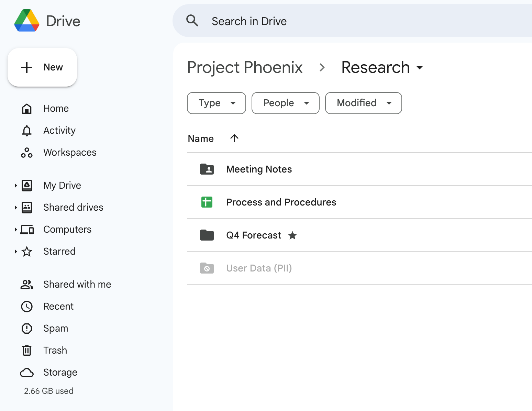Select the User Data (PII) row
The width and height of the screenshot is (532, 411).
tap(359, 268)
